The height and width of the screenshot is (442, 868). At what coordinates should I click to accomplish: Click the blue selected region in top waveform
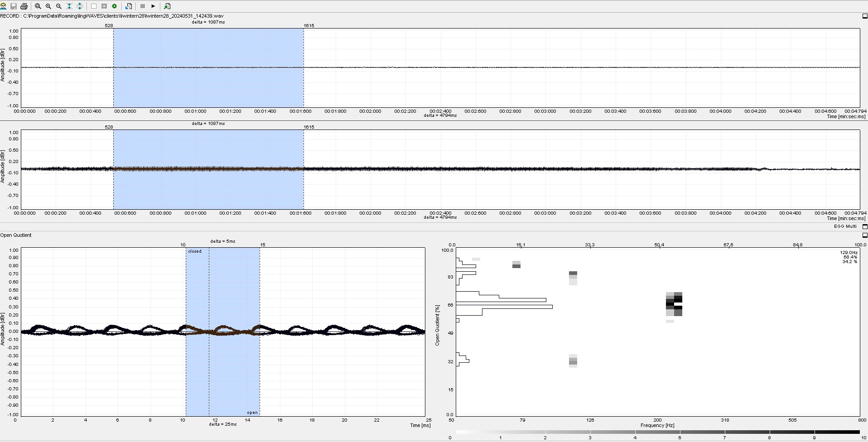click(208, 68)
